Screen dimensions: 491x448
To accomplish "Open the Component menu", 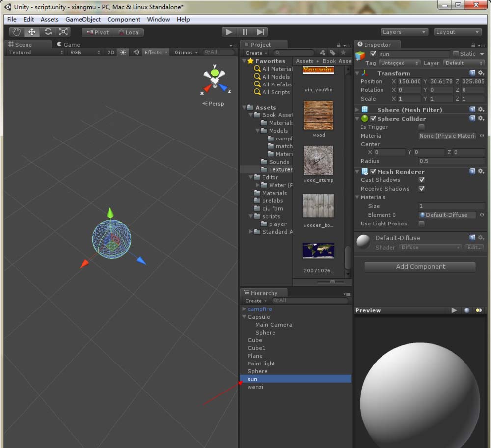I will pyautogui.click(x=124, y=19).
